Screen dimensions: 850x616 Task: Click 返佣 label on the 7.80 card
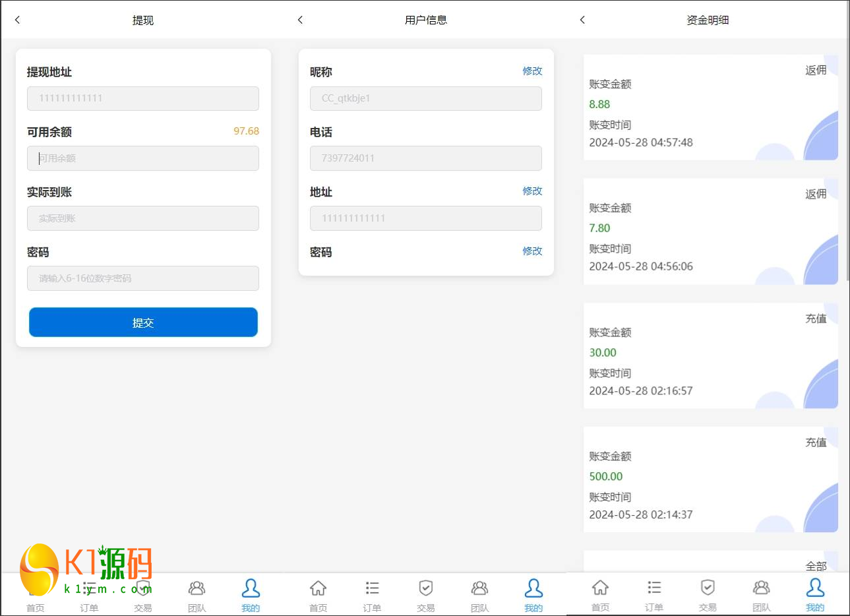[816, 194]
